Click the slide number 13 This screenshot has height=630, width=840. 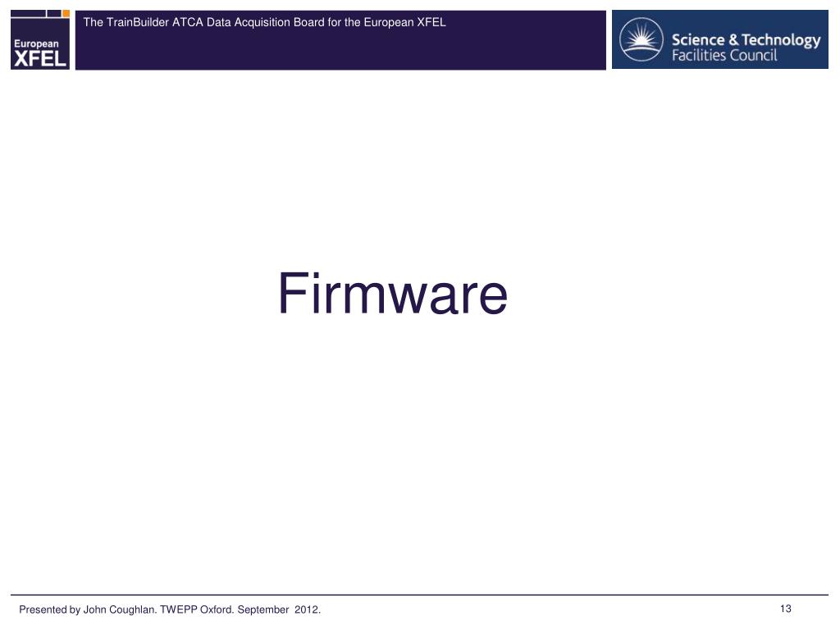(785, 609)
